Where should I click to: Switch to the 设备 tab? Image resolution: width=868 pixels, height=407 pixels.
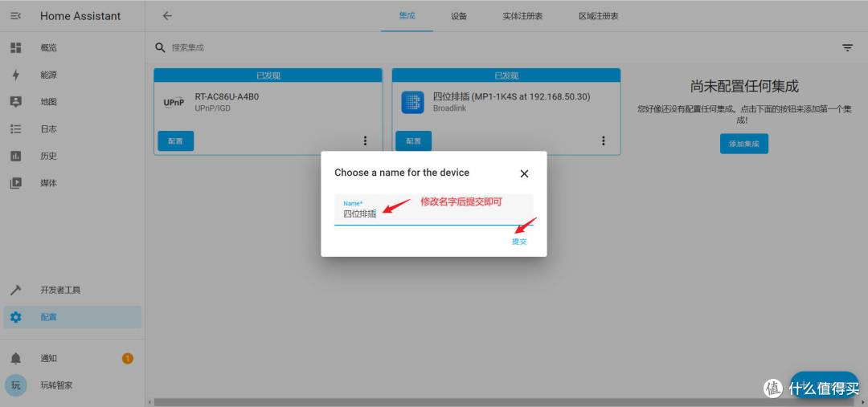point(459,16)
